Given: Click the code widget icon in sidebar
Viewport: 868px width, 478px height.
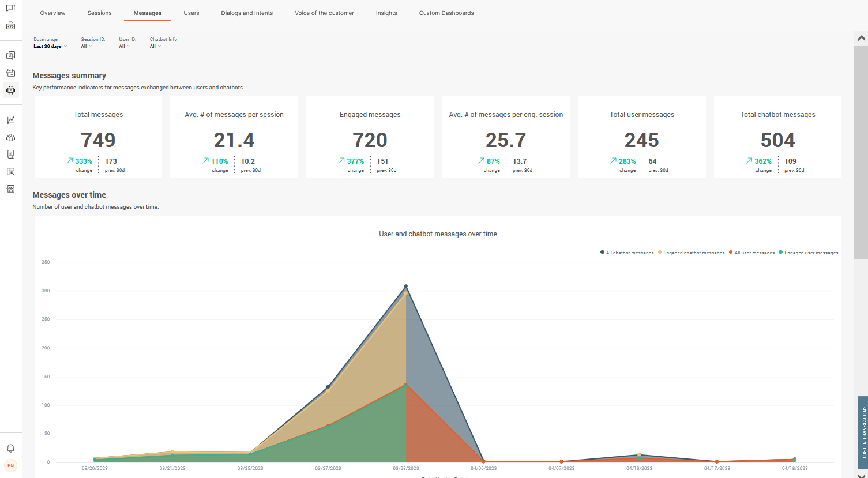Looking at the screenshot, I should click(x=10, y=26).
